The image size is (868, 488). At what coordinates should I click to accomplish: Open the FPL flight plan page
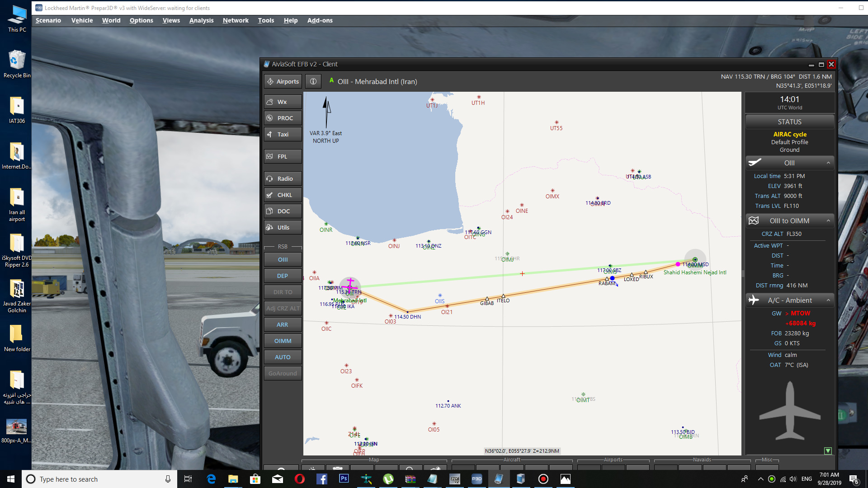[283, 156]
